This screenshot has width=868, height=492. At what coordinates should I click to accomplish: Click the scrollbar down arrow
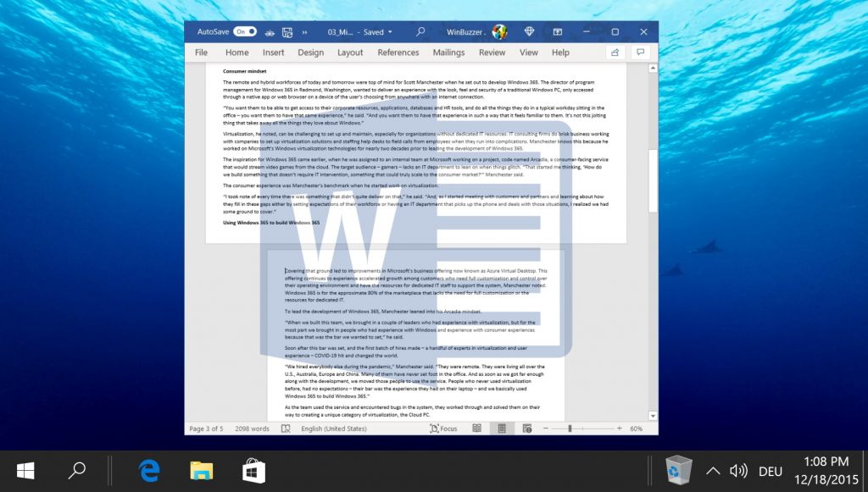click(653, 416)
